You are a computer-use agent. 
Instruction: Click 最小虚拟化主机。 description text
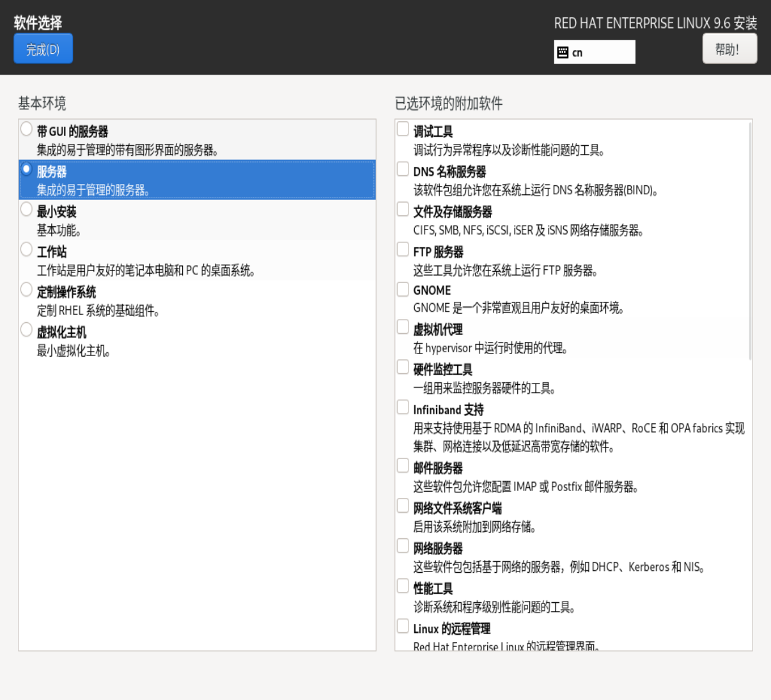(74, 351)
